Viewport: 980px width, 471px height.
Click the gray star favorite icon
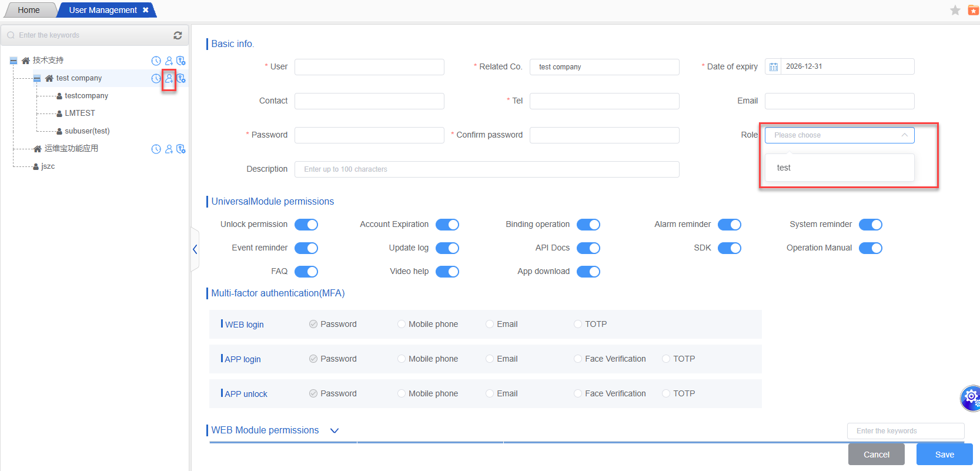coord(955,10)
